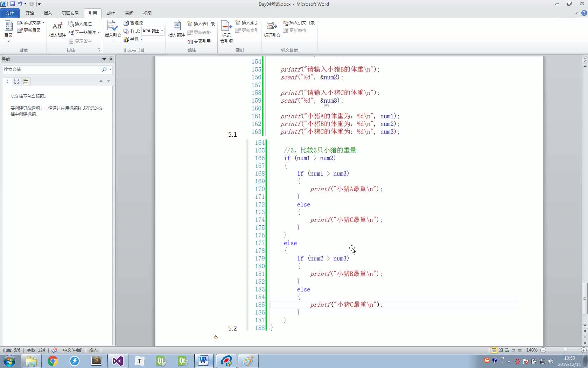Click the zoom slider handle

[565, 350]
